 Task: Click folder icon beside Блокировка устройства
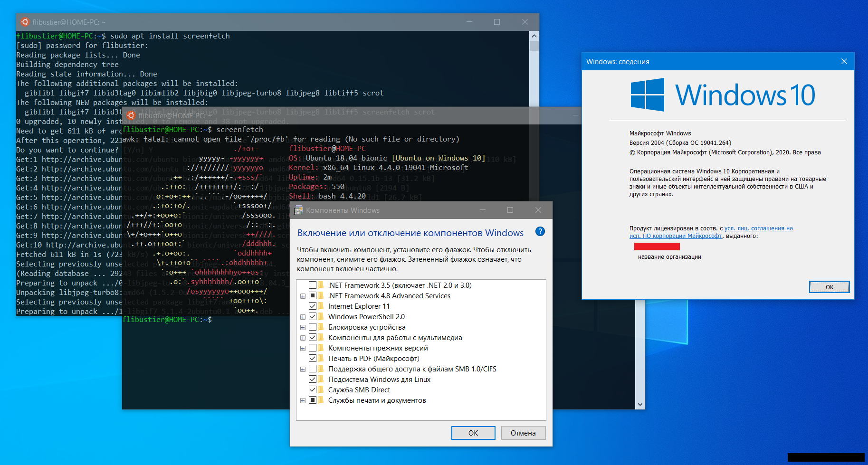[322, 327]
